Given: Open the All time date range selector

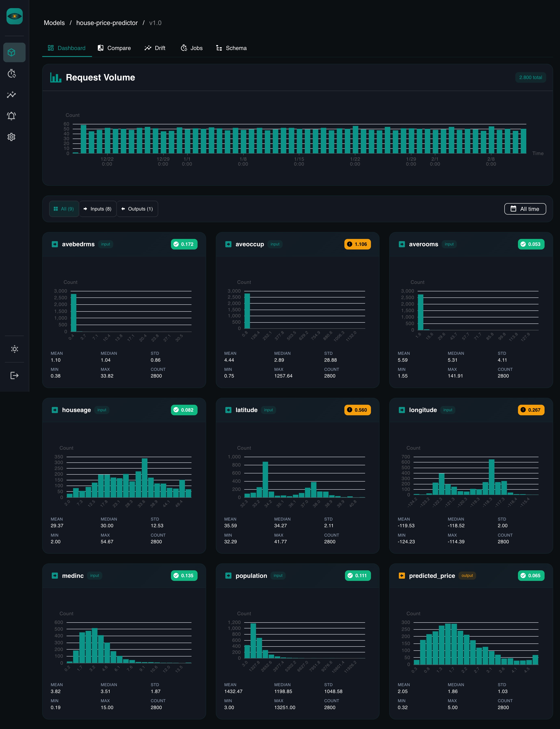Looking at the screenshot, I should tap(525, 209).
